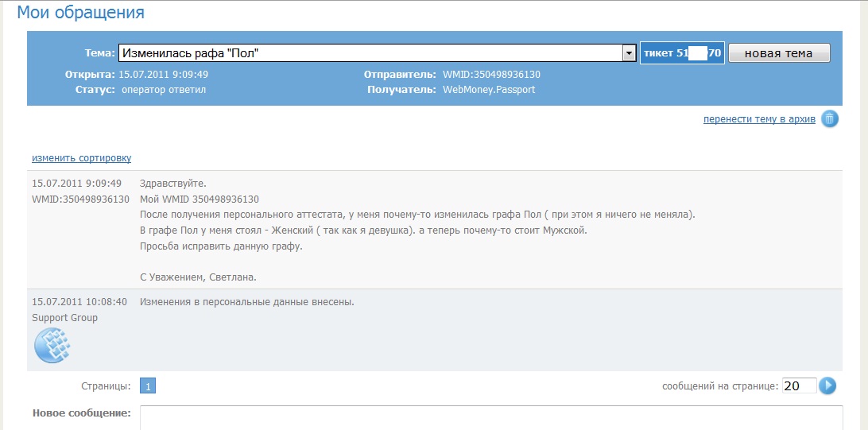Click the 'Здравствуйте.' message line
Image resolution: width=868 pixels, height=430 pixels.
172,184
